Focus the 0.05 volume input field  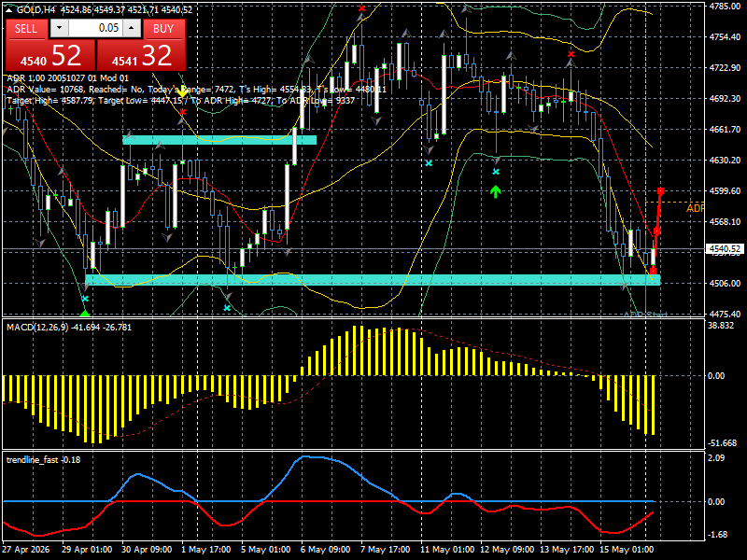tap(95, 28)
